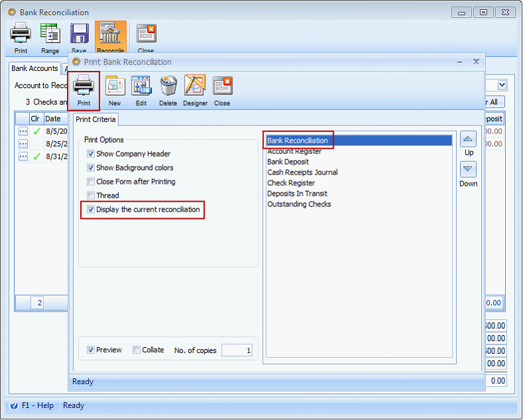
Task: Enable Close Form after Printing
Action: click(91, 182)
